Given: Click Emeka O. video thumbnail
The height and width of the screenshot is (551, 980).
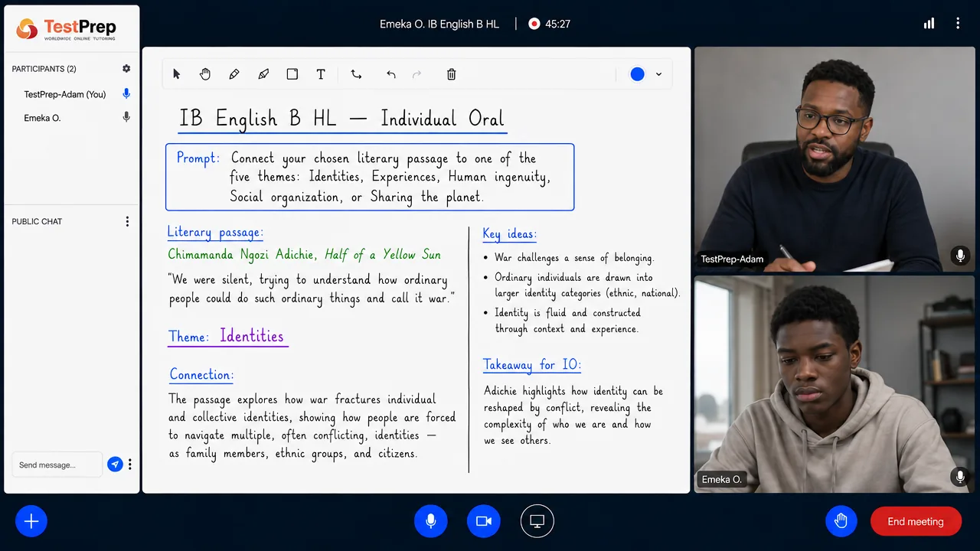Looking at the screenshot, I should coord(834,384).
